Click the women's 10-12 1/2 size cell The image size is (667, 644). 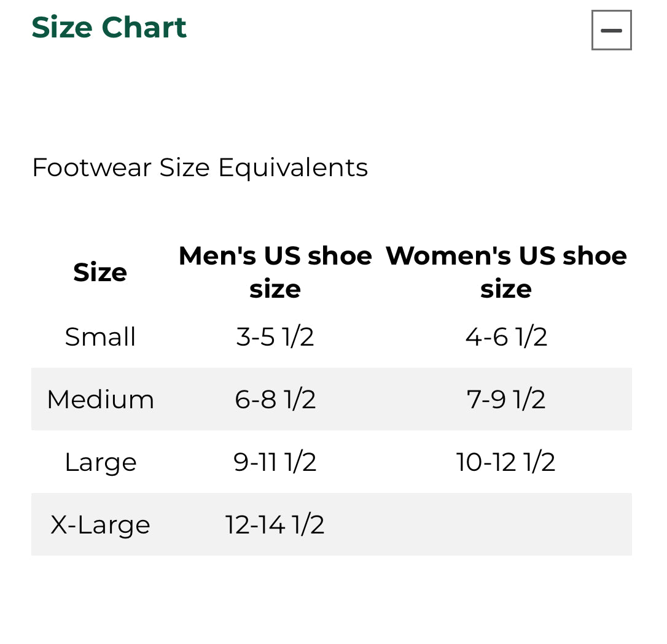coord(506,462)
